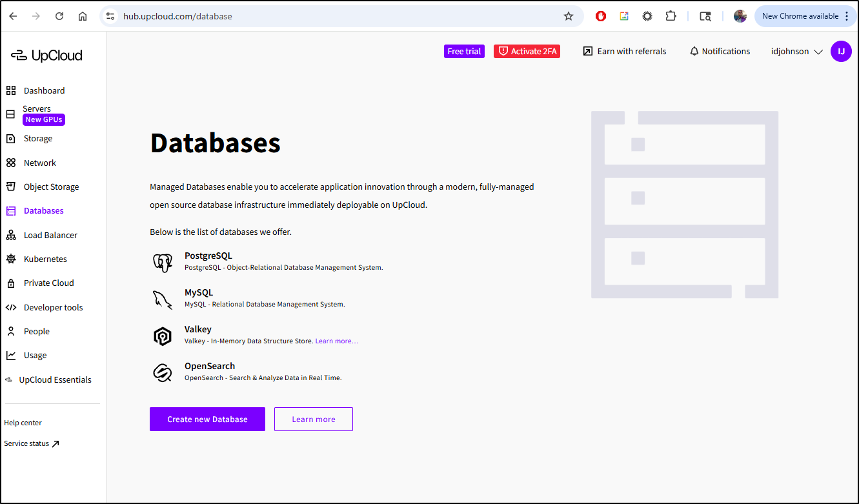Select the Load Balancer sidebar icon

(11, 235)
